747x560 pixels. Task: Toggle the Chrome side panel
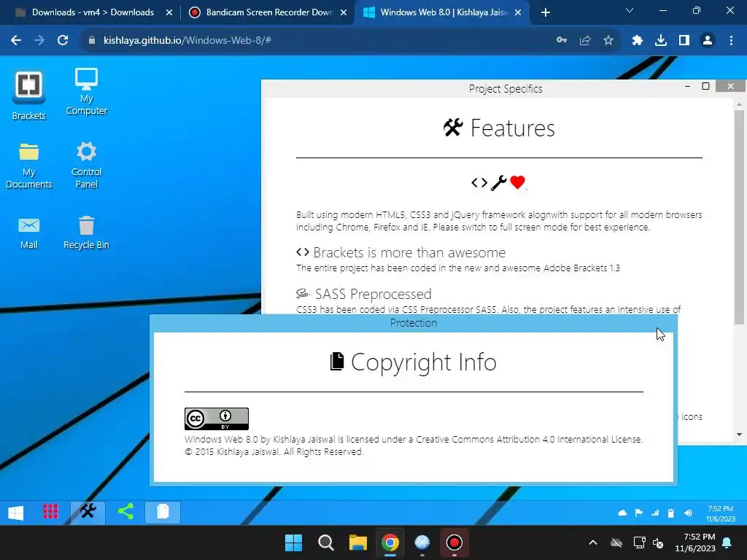point(684,41)
